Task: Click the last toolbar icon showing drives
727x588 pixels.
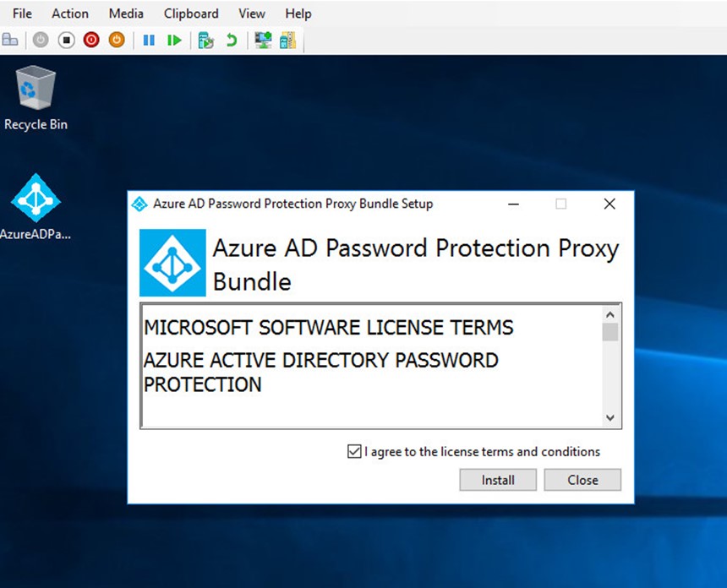Action: pyautogui.click(x=288, y=41)
